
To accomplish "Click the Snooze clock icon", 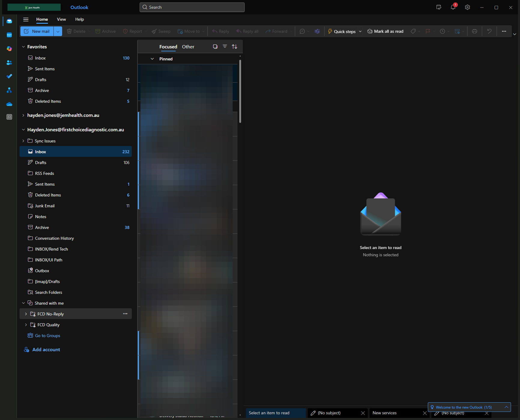I will 443,31.
